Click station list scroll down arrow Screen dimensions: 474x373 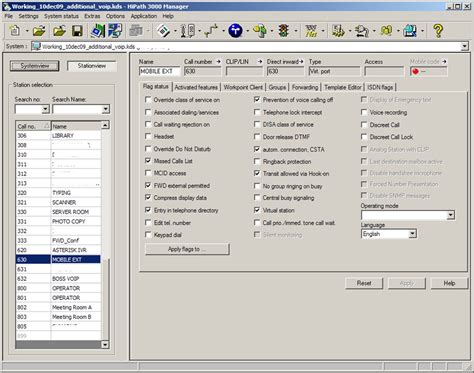(105, 344)
